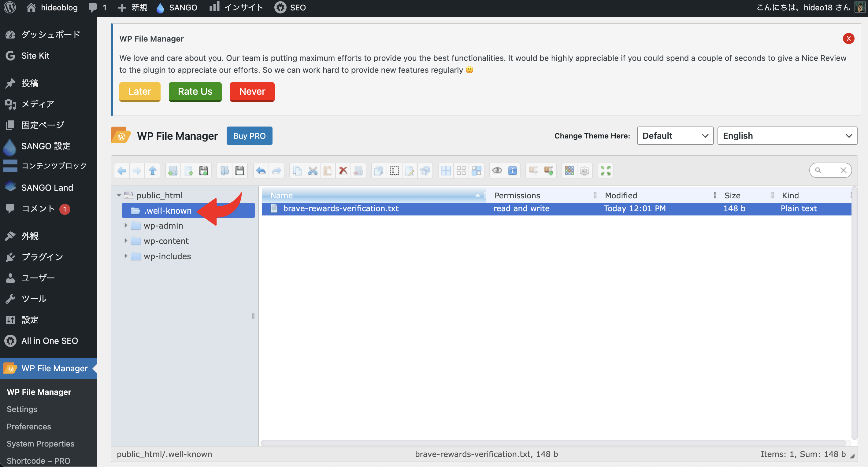
Task: Click the Forward arrow in file manager toolbar
Action: pos(137,171)
